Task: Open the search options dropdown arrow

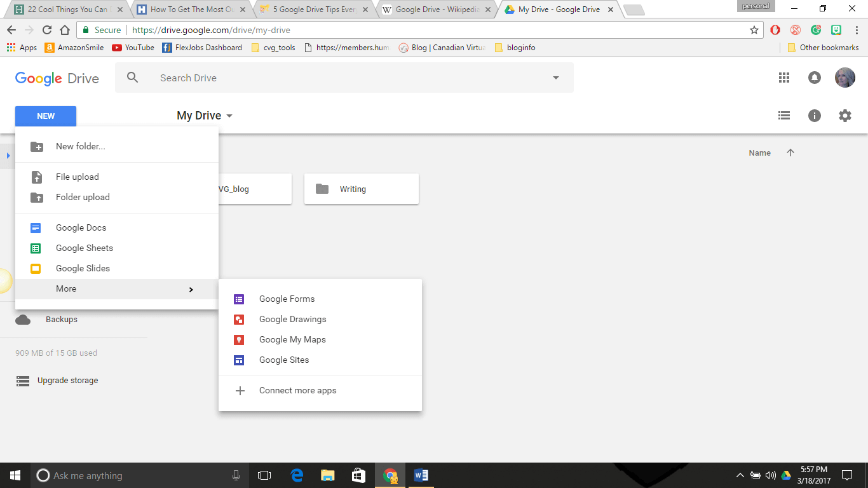Action: pyautogui.click(x=556, y=78)
